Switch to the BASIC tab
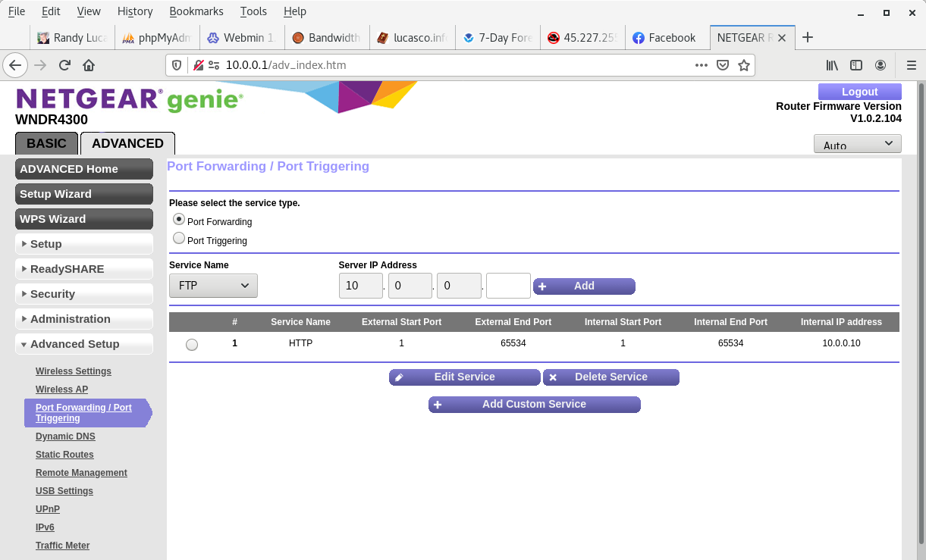This screenshot has height=560, width=926. click(46, 143)
